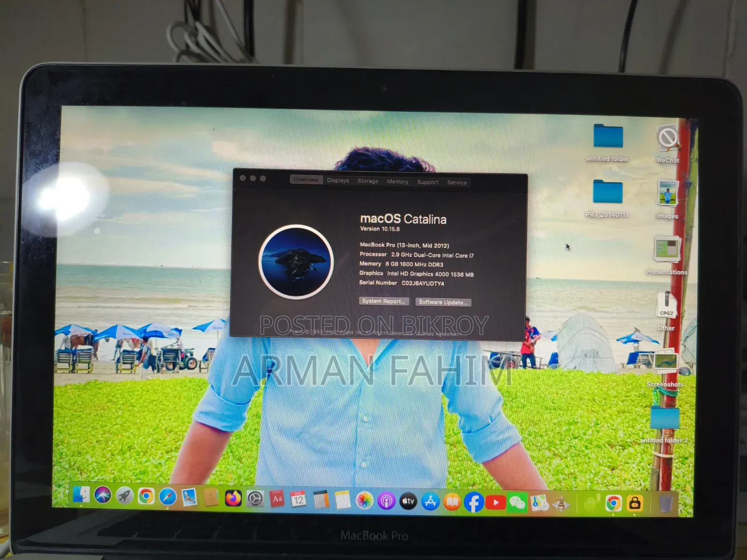Image resolution: width=747 pixels, height=560 pixels.
Task: Launch Chess app from Dock
Action: pyautogui.click(x=561, y=503)
